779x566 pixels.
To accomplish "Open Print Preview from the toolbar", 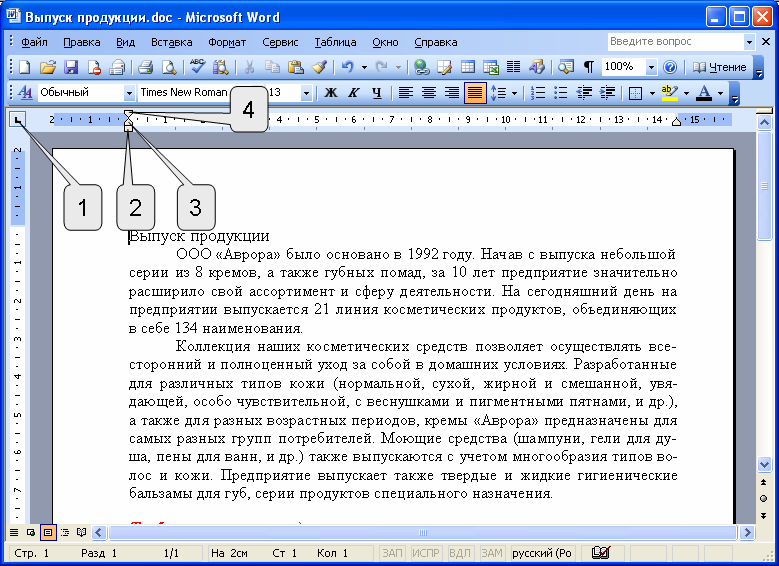I will click(169, 67).
